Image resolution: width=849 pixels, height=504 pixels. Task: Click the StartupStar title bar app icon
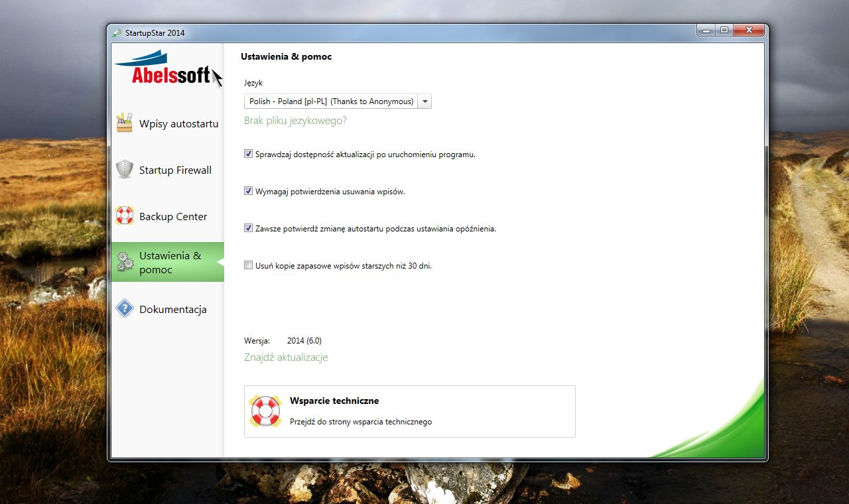[117, 32]
